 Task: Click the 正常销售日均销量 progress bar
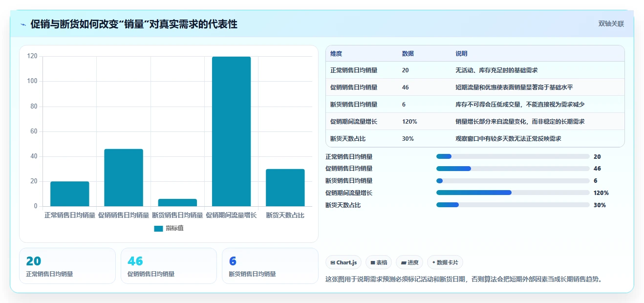coord(513,156)
